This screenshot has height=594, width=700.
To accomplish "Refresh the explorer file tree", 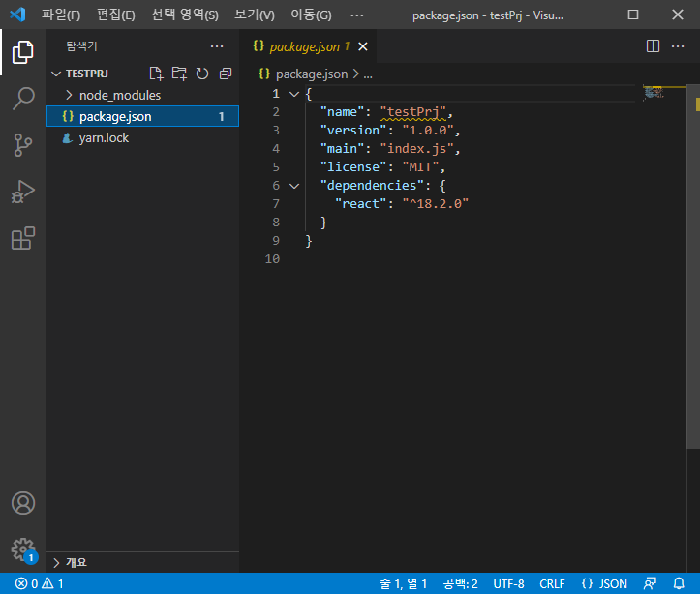I will pos(202,74).
